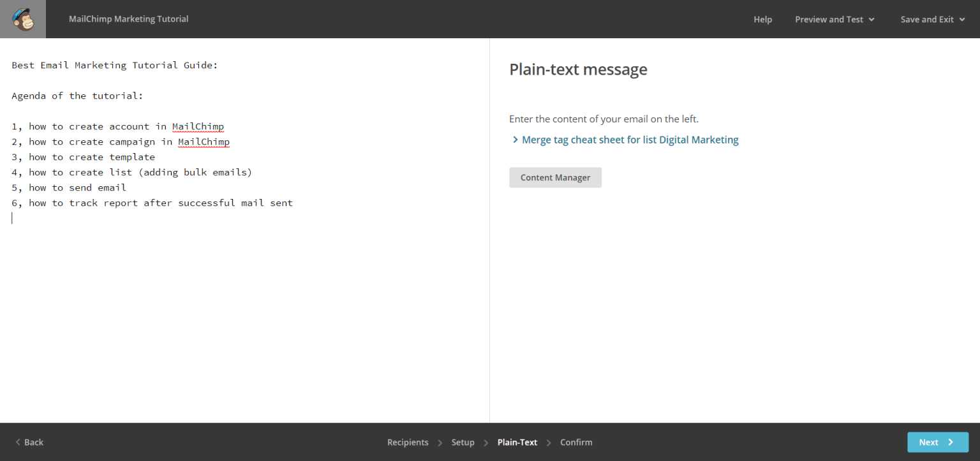The width and height of the screenshot is (980, 461).
Task: Click the underlined MailChimp in the create campaign line
Action: click(x=204, y=142)
